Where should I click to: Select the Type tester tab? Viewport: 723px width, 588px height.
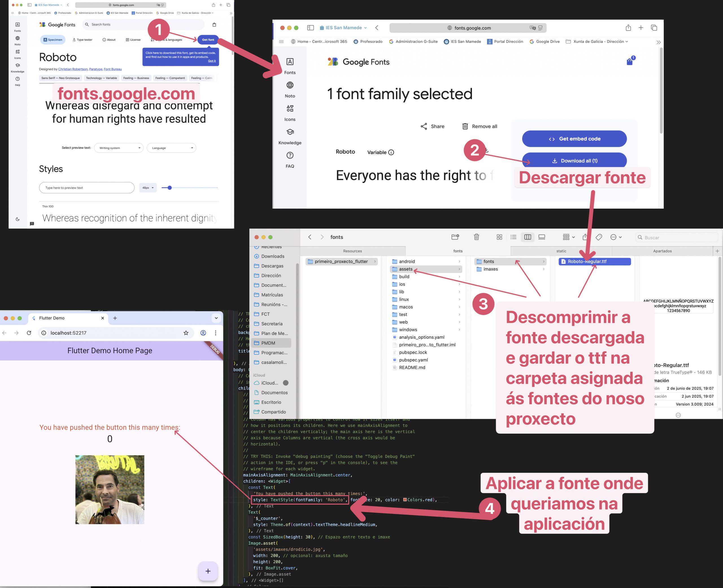82,40
